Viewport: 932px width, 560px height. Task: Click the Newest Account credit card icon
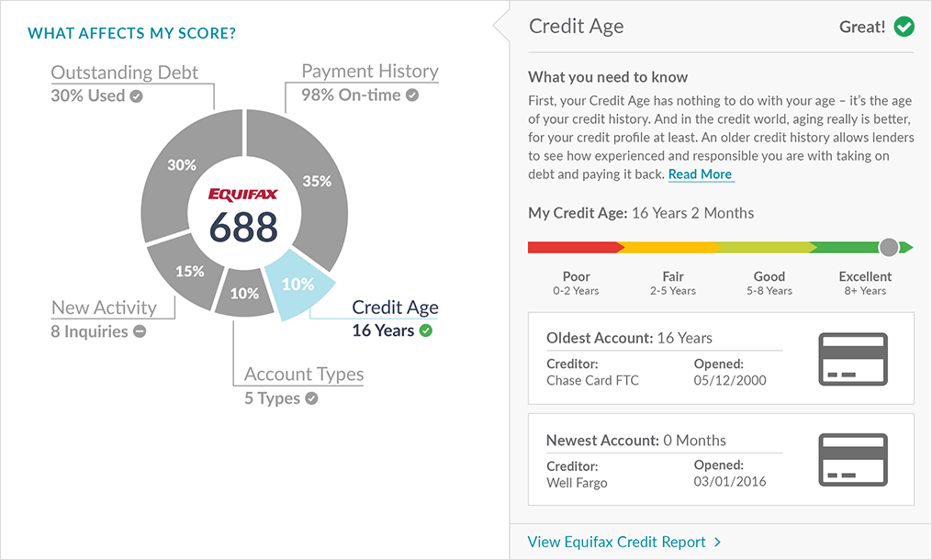(852, 459)
